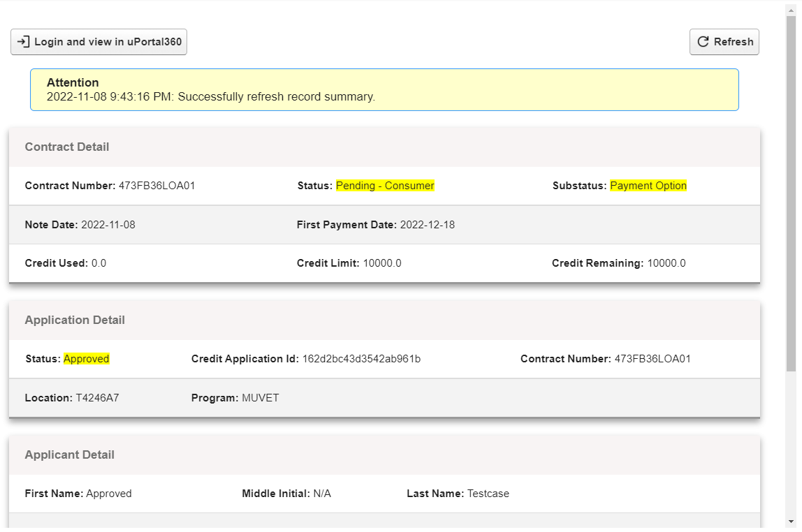Click the 'First Payment Date:' field label
Image resolution: width=802 pixels, height=532 pixels.
pos(347,225)
